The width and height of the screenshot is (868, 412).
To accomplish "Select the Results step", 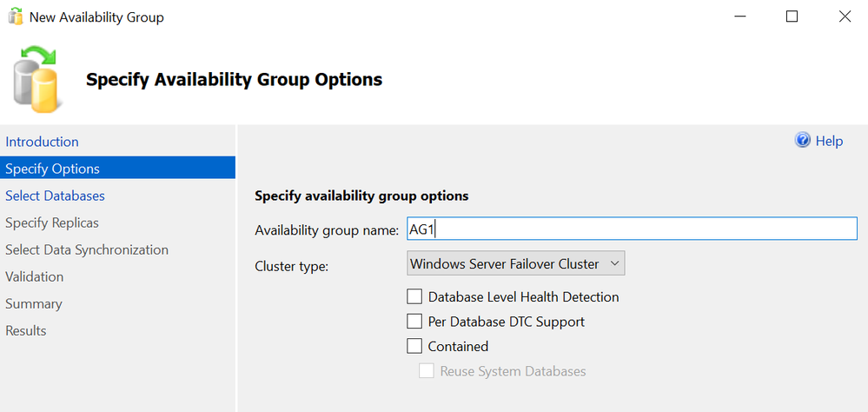I will (26, 330).
